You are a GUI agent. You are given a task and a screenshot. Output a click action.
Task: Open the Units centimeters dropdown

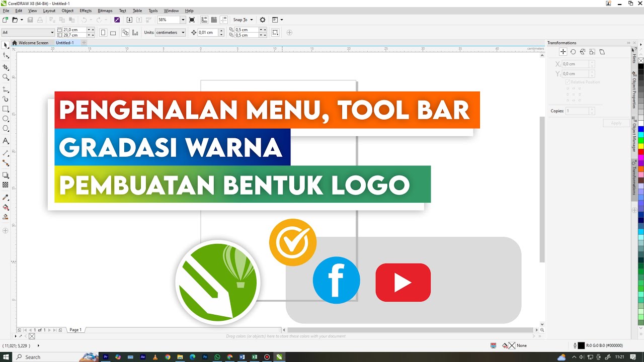182,33
